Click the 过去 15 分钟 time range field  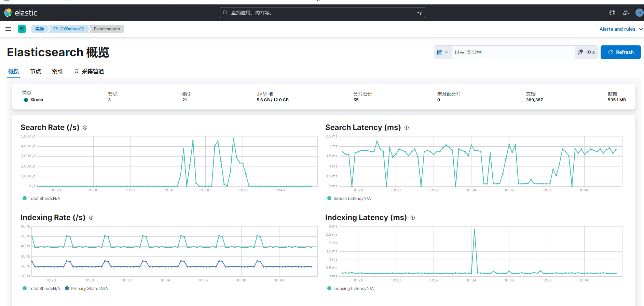click(513, 52)
